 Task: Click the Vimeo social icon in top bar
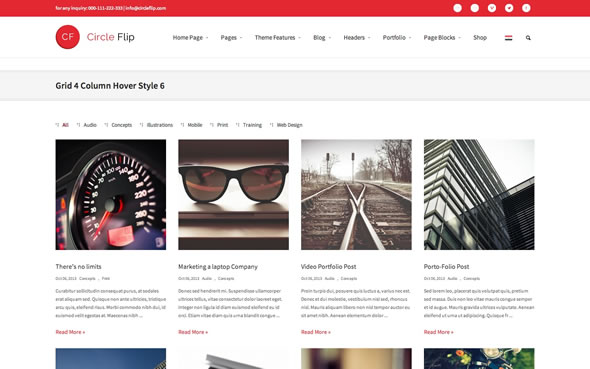pos(492,8)
